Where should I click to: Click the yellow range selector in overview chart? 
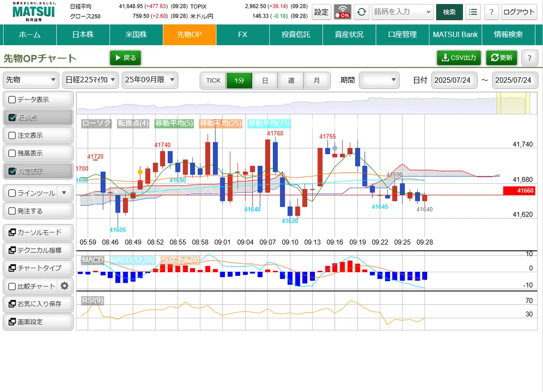pyautogui.click(x=513, y=104)
